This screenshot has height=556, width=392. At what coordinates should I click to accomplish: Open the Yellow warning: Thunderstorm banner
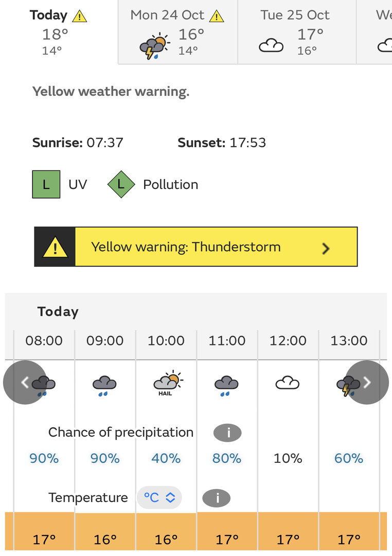(196, 247)
